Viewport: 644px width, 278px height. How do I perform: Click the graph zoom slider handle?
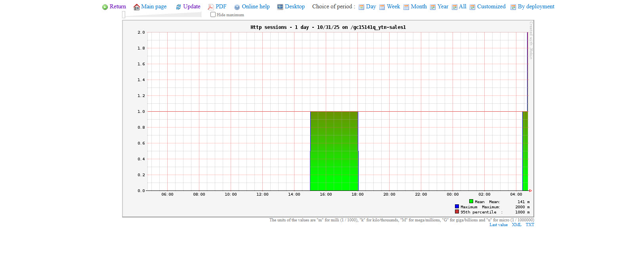124,15
